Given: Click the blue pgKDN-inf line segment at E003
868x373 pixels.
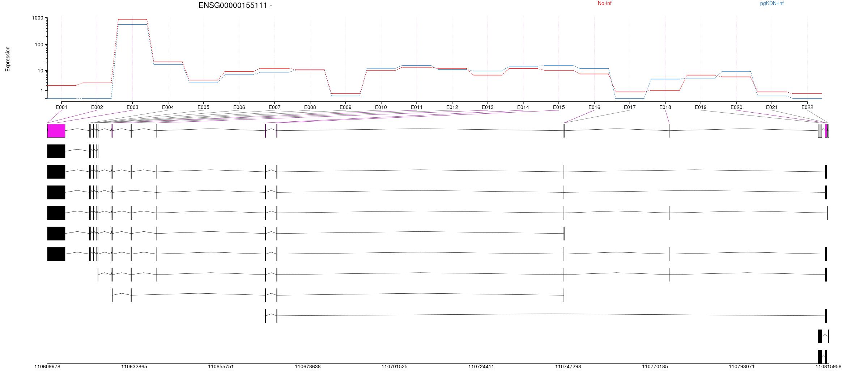Looking at the screenshot, I should click(x=132, y=25).
